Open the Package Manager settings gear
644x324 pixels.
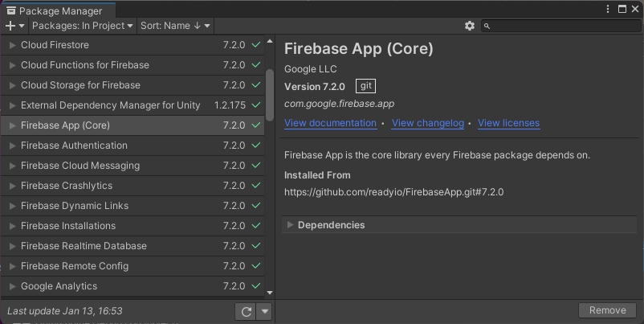click(470, 26)
